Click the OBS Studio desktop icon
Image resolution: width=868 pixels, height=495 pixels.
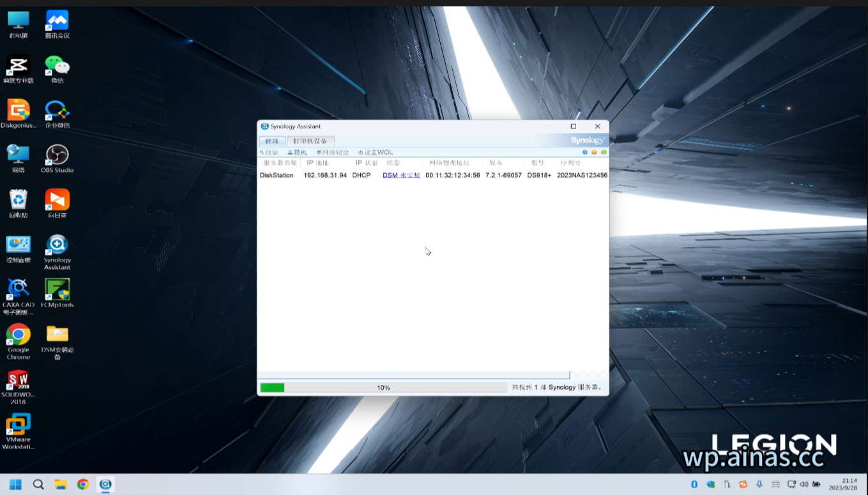coord(57,158)
